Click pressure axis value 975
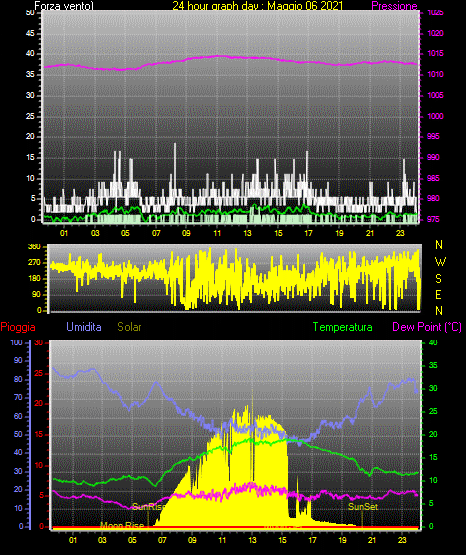The image size is (466, 555). (x=433, y=219)
